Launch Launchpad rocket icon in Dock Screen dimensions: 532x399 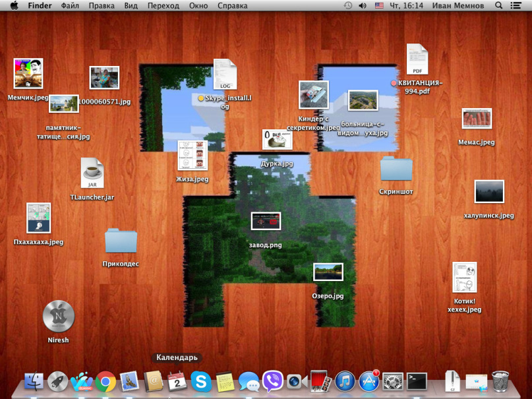[57, 381]
